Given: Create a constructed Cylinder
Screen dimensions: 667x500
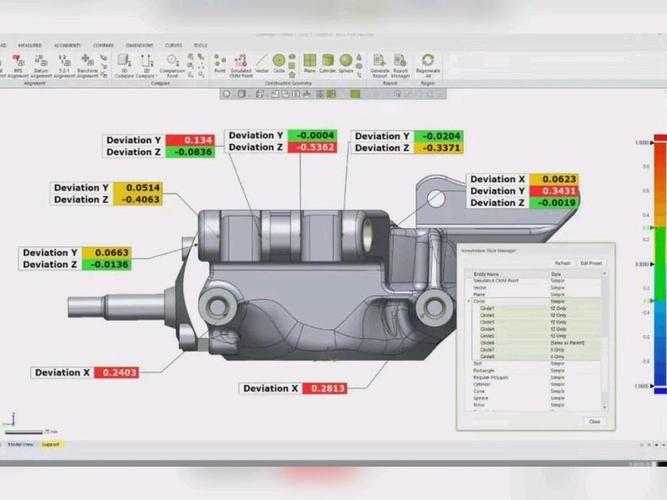Looking at the screenshot, I should [x=328, y=64].
